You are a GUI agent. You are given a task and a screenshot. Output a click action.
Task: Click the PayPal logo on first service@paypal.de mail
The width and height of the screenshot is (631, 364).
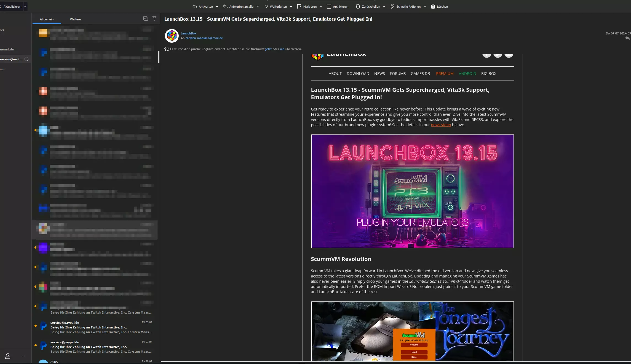(44, 326)
